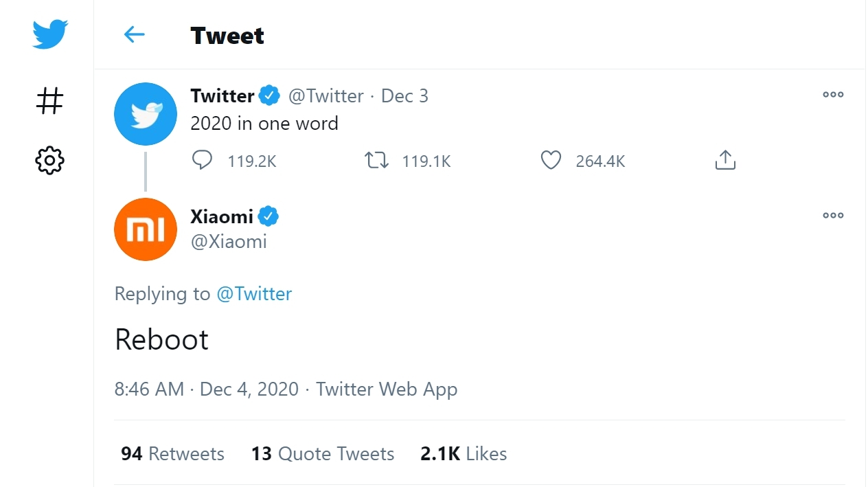Open the Xiaomi display name profile link

[222, 217]
